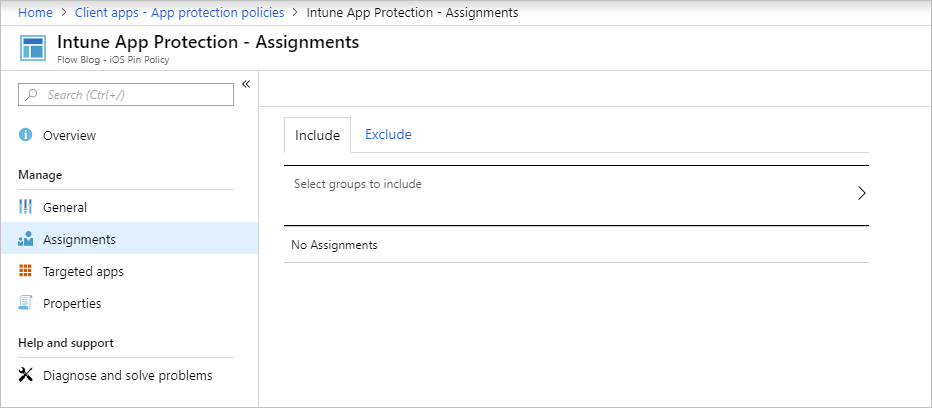
Task: Click the Targeted apps grid icon
Action: 26,271
